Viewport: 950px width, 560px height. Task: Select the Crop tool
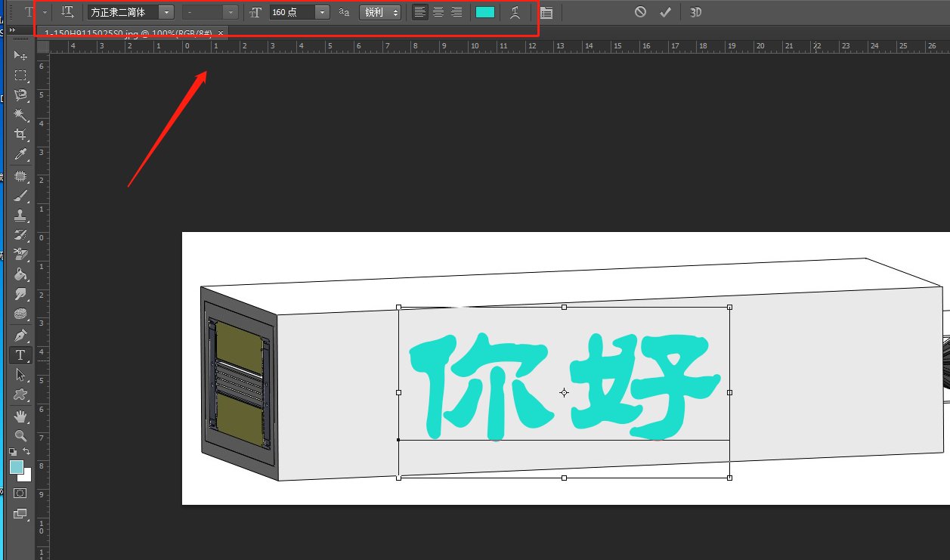click(x=20, y=135)
